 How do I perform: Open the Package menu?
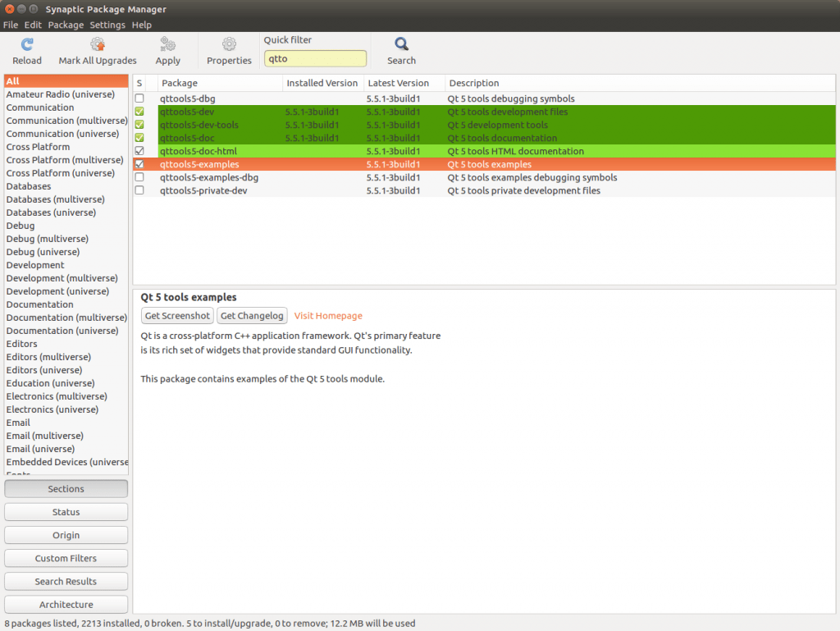(x=66, y=25)
